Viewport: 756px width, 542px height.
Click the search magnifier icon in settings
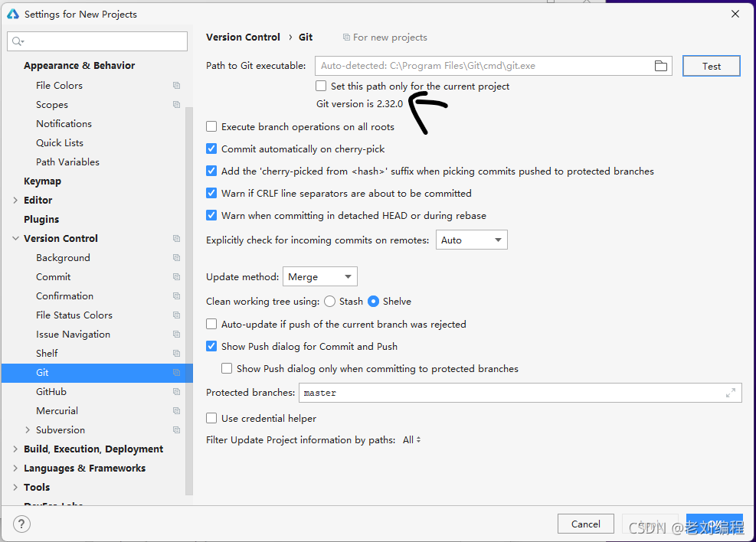click(18, 41)
